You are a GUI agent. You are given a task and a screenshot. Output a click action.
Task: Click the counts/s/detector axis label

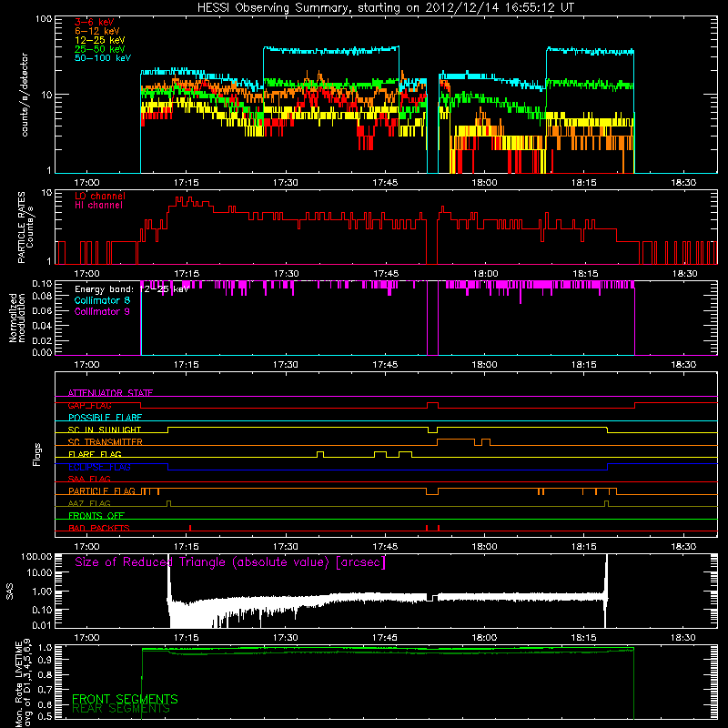tap(25, 95)
